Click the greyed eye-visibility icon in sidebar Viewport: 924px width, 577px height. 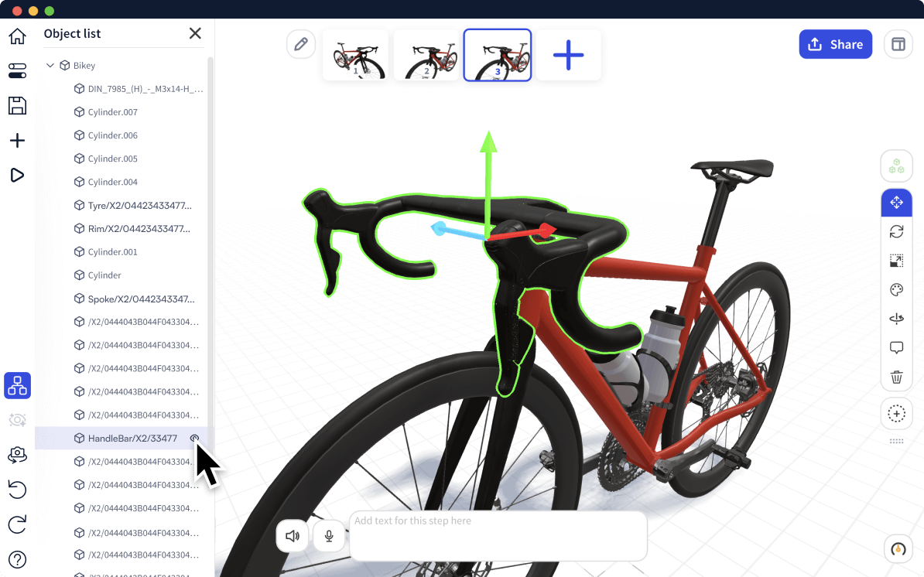tap(17, 420)
